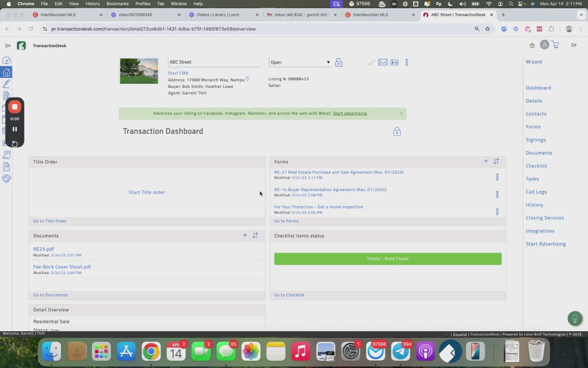Select Closing Services in right menu
The width and height of the screenshot is (588, 368).
(545, 218)
